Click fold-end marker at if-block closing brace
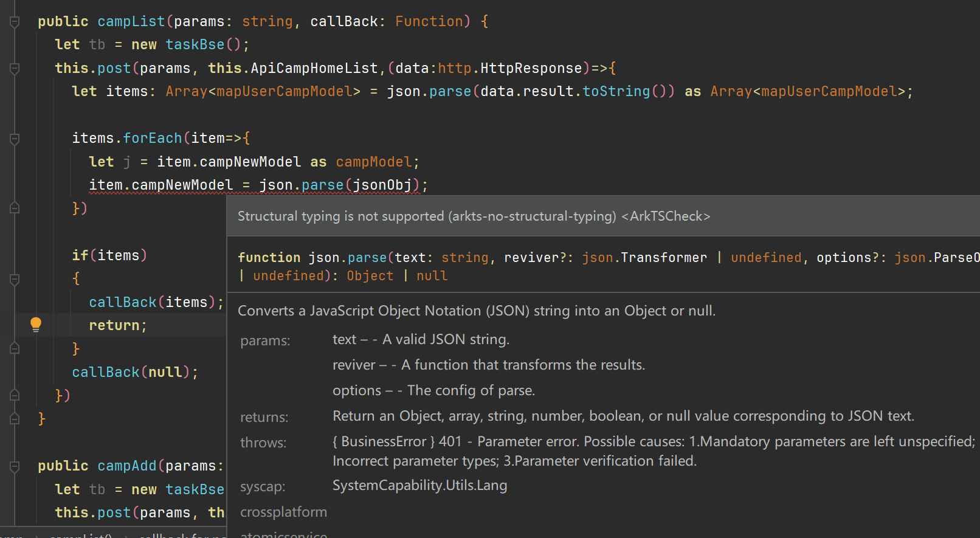Viewport: 980px width, 538px height. (x=15, y=348)
